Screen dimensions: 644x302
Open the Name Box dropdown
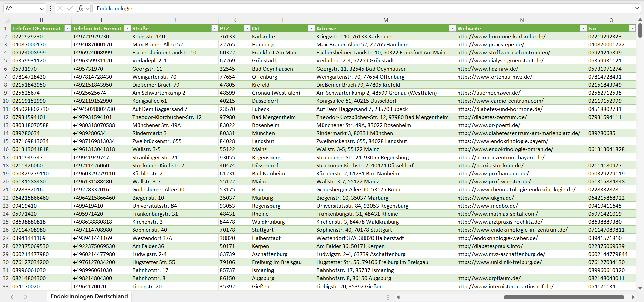coord(42,9)
